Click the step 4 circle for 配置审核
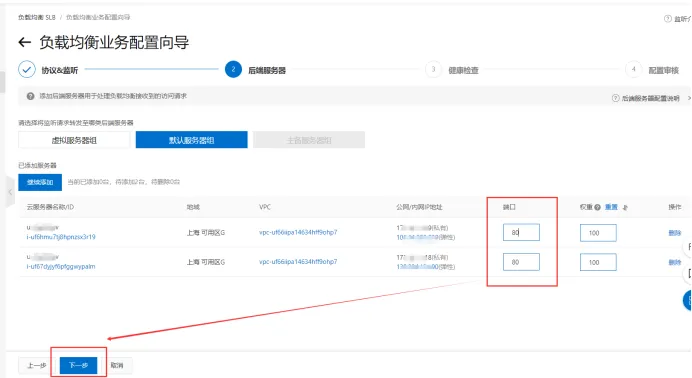692x378 pixels. tap(633, 69)
